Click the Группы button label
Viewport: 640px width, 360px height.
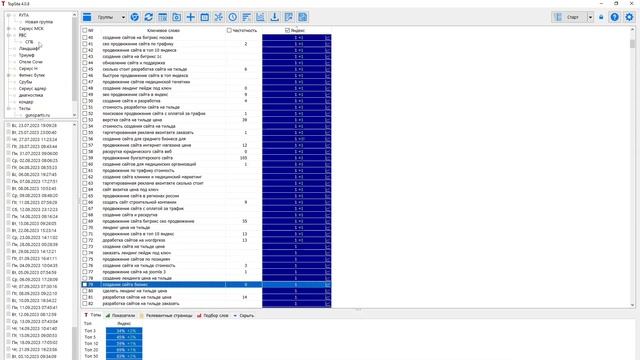tap(105, 17)
